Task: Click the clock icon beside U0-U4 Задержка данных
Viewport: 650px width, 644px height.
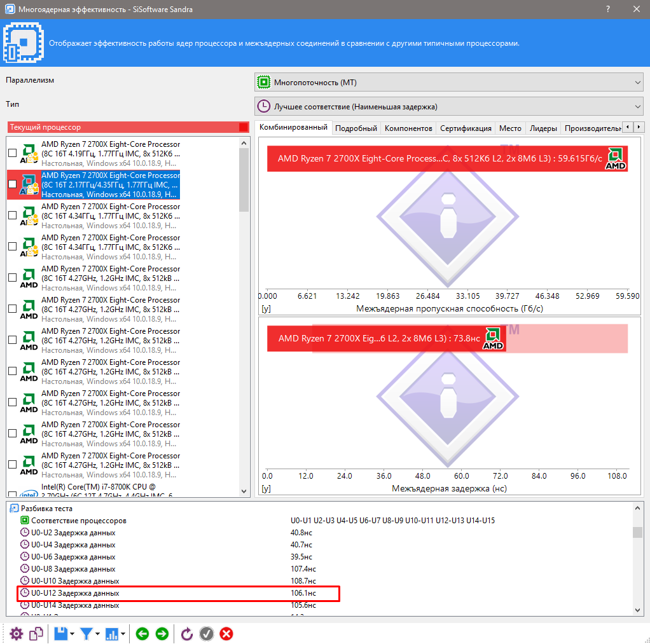Action: click(24, 544)
